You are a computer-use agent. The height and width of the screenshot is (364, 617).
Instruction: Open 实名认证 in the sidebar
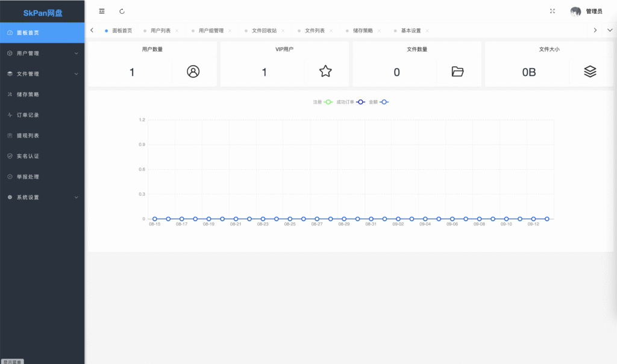tap(42, 156)
